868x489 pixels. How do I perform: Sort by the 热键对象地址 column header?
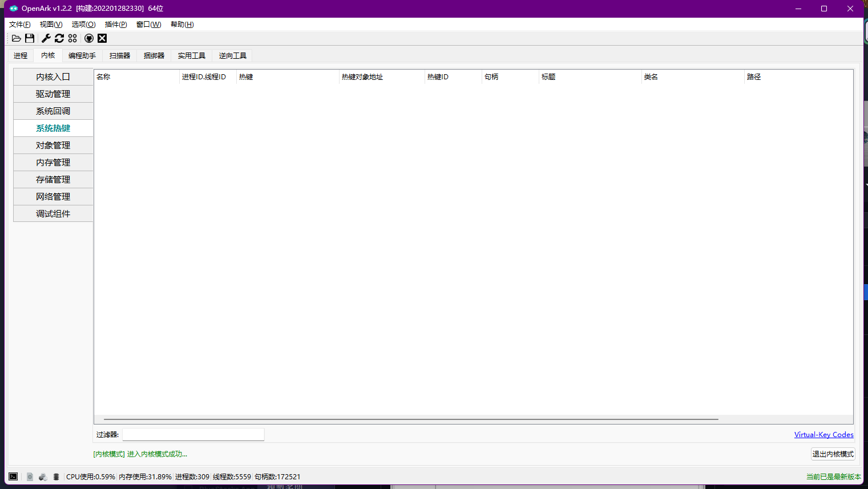[x=382, y=77]
